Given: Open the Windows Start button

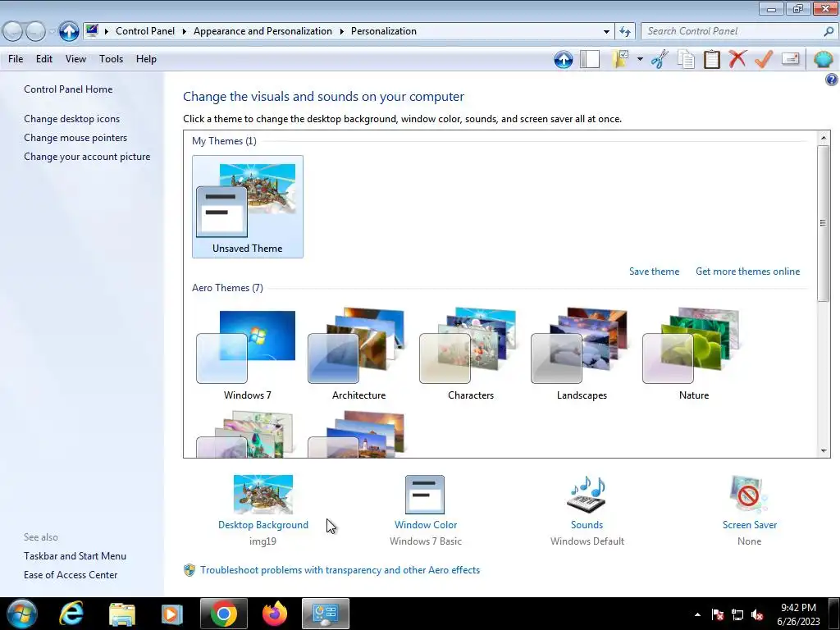Looking at the screenshot, I should 21,614.
